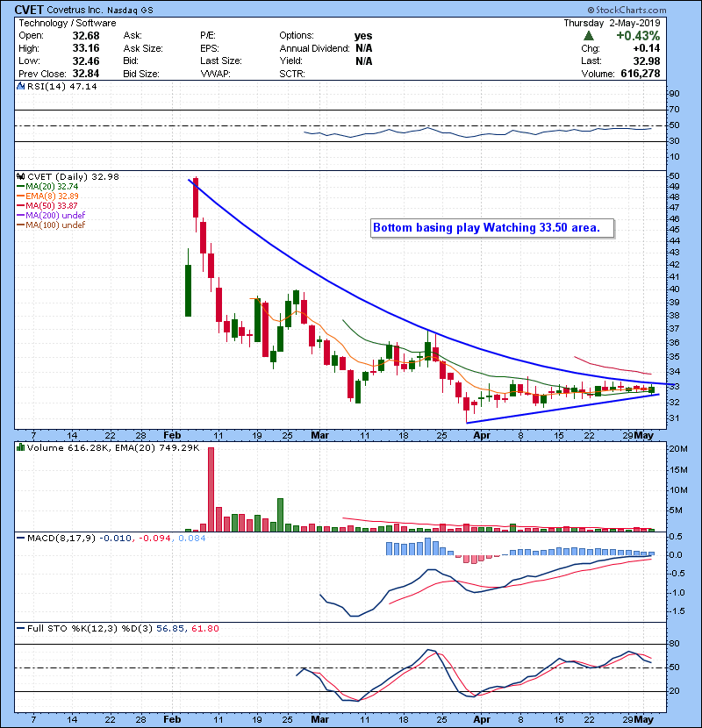Click the Low value 32.46
Viewport: 702px width, 728px height.
coord(86,61)
